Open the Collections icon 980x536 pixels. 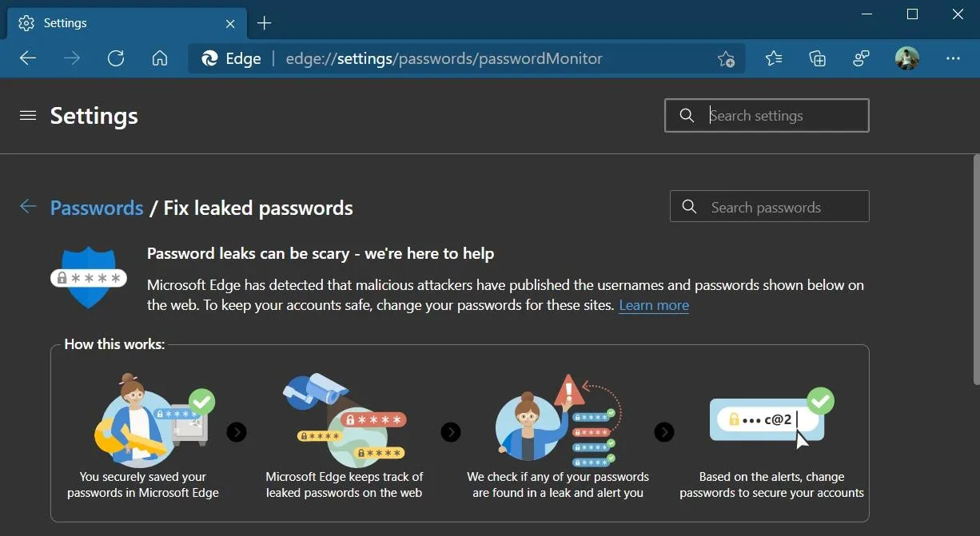[x=816, y=58]
